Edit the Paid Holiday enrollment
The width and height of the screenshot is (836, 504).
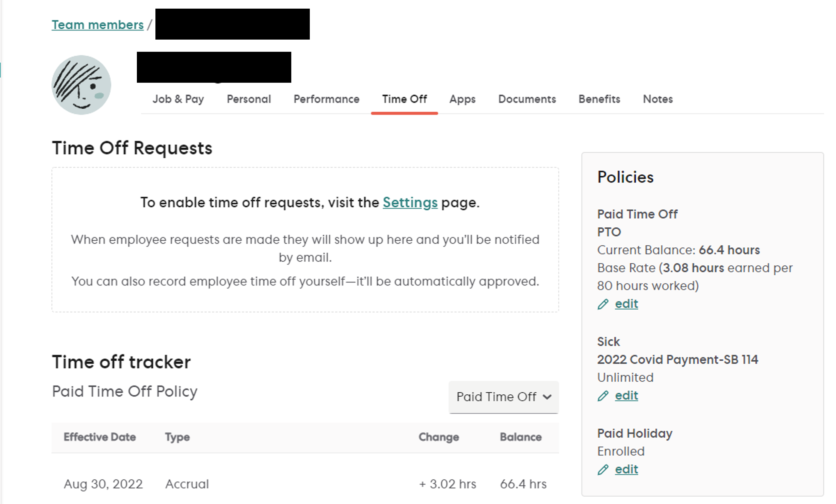(626, 469)
